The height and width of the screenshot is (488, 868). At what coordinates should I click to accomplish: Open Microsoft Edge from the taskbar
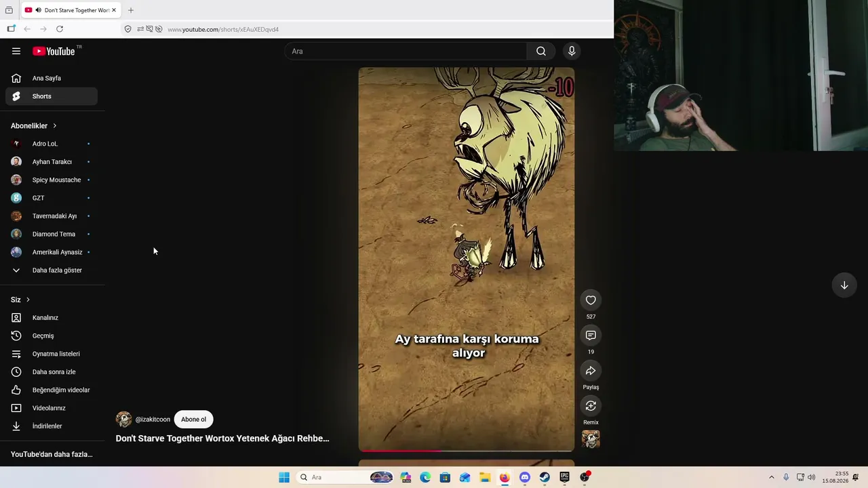pyautogui.click(x=425, y=477)
